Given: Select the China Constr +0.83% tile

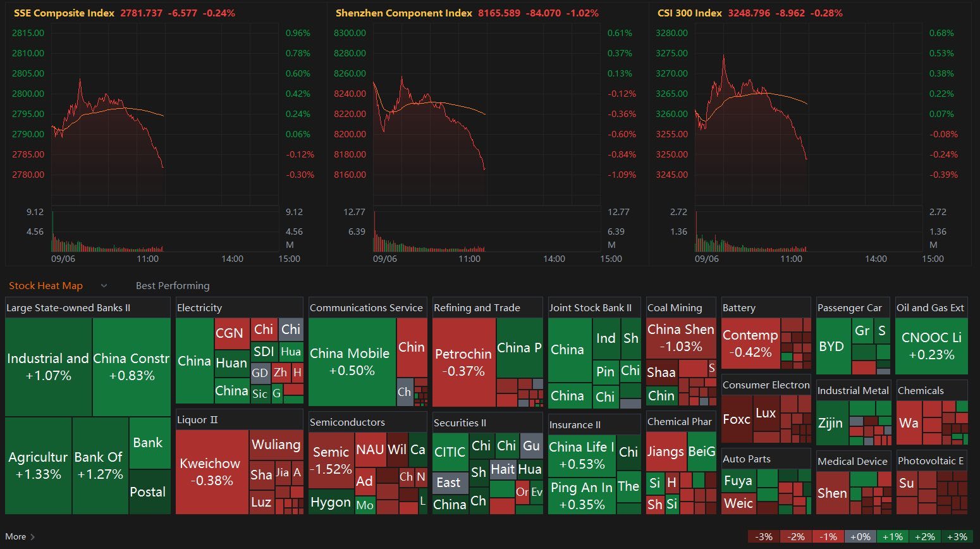Looking at the screenshot, I should [132, 367].
